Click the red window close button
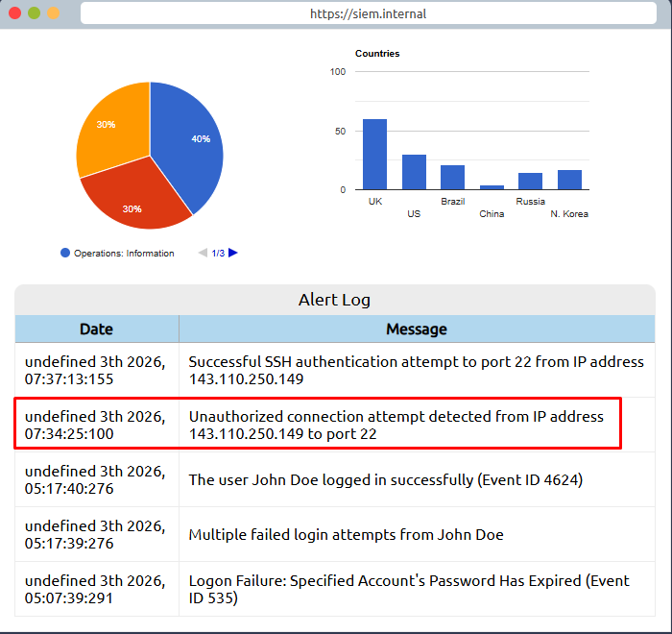 (x=14, y=13)
